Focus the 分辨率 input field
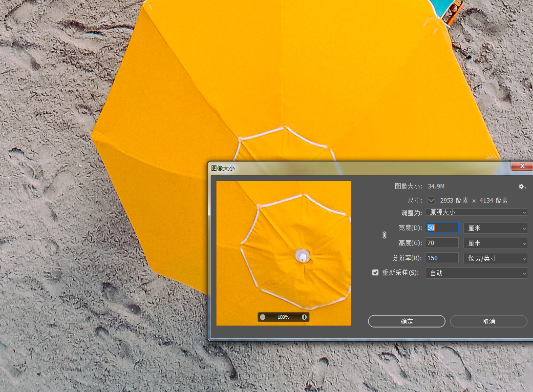 (x=442, y=258)
